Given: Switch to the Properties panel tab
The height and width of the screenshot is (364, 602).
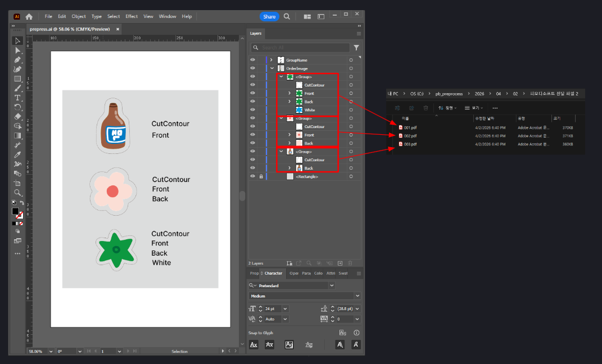Looking at the screenshot, I should click(x=254, y=274).
